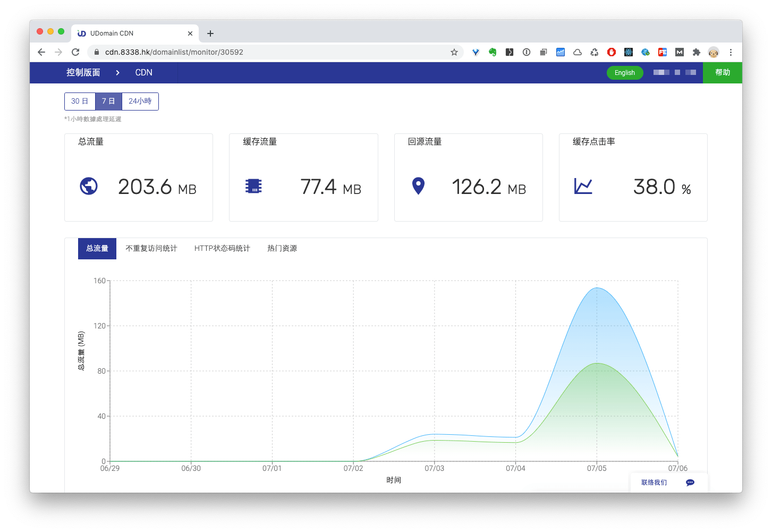The image size is (772, 532).
Task: Switch to the 24小時 time range
Action: [x=140, y=101]
